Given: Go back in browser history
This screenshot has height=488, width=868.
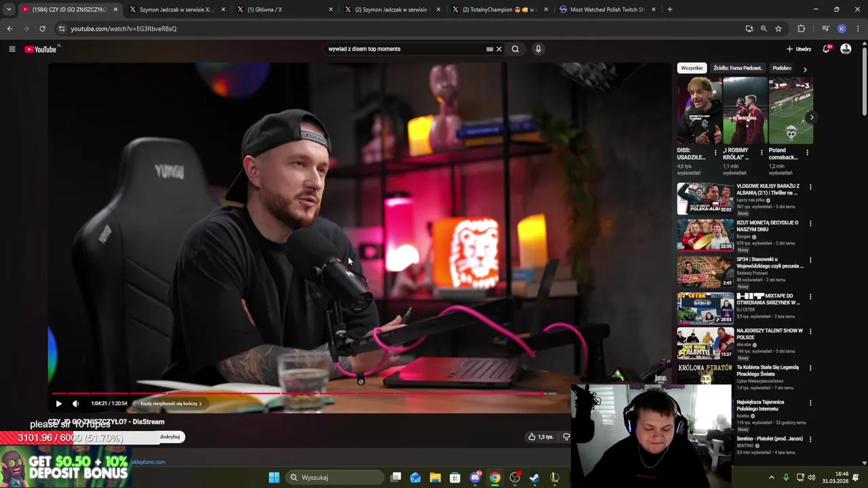Looking at the screenshot, I should [9, 28].
